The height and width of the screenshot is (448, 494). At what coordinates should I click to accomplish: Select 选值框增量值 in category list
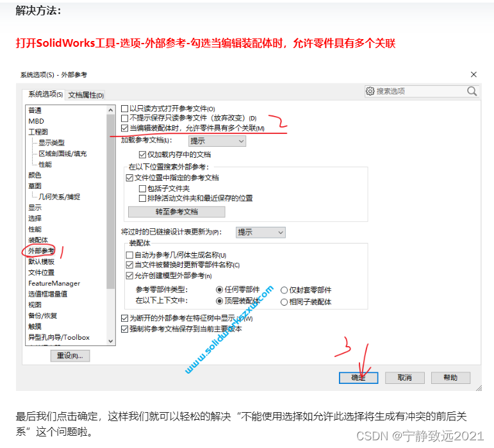click(x=47, y=294)
